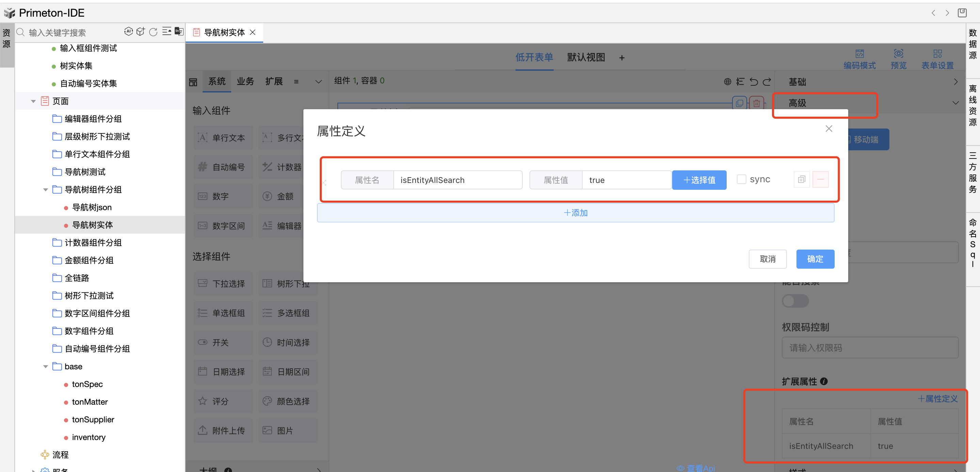Remove the isEntityAllSearch attribute row
The image size is (980, 472).
(x=820, y=179)
